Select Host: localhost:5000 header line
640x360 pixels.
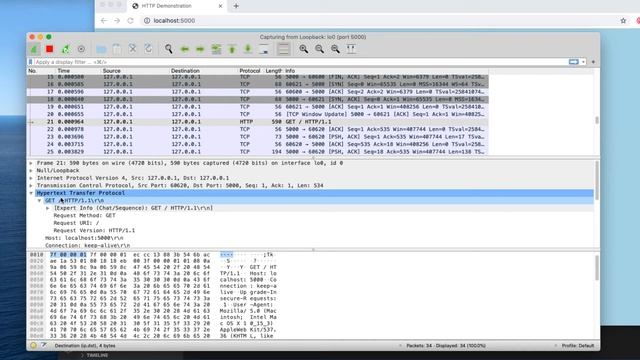pos(84,238)
